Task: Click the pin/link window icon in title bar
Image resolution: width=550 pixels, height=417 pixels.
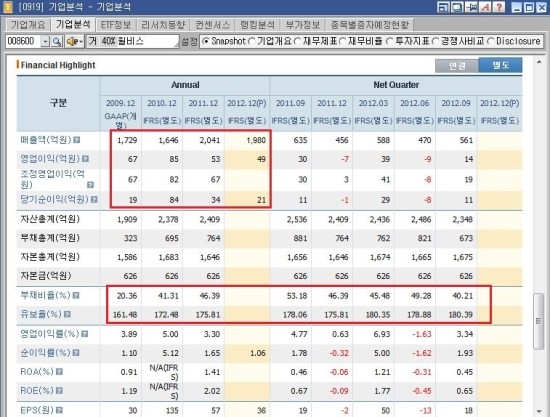Action: pos(471,7)
